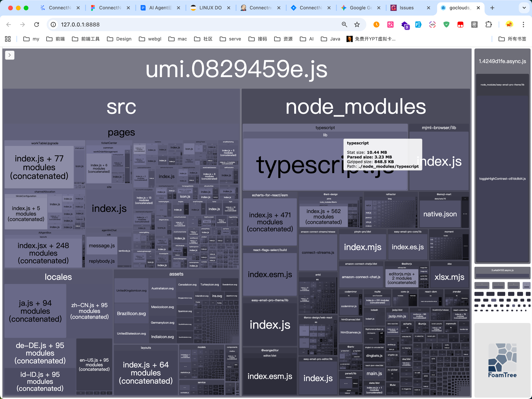Click the connect-streams.js module block
This screenshot has height=399, width=532.
(x=318, y=253)
